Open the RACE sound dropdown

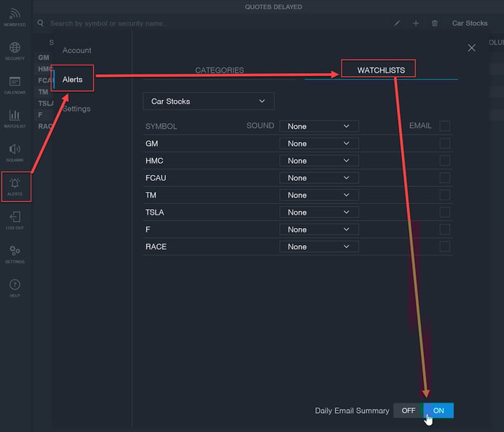pos(319,246)
